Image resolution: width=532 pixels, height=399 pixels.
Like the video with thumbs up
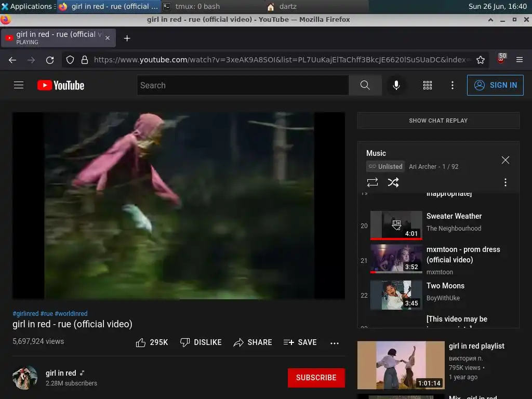pos(152,342)
